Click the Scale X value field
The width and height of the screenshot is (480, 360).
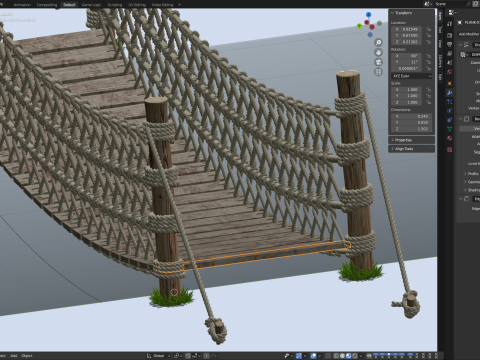(x=407, y=89)
